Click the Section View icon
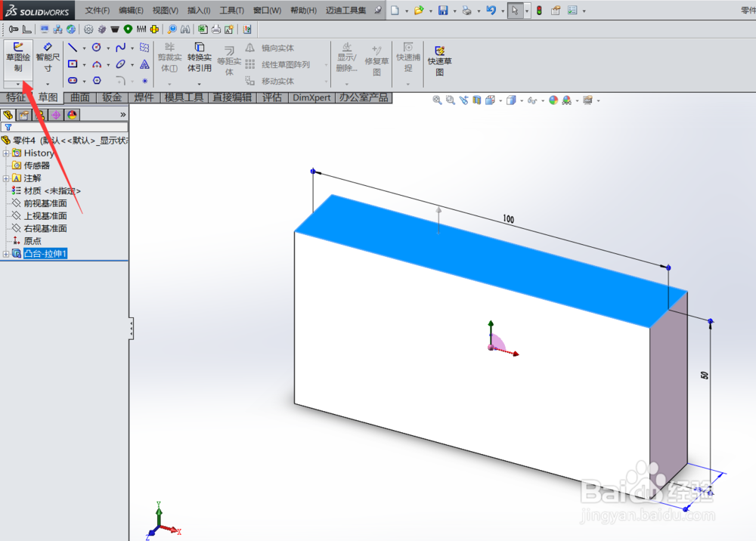Viewport: 756px width, 541px height. coord(477,100)
